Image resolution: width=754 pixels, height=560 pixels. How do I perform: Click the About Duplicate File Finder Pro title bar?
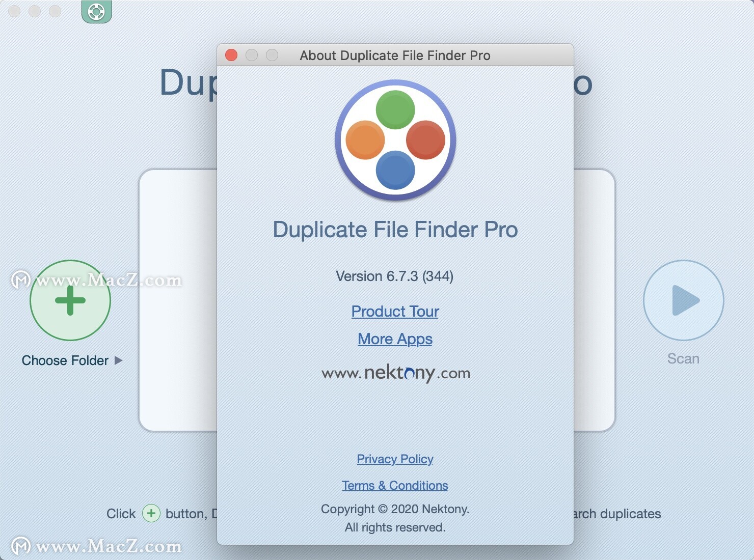point(395,55)
